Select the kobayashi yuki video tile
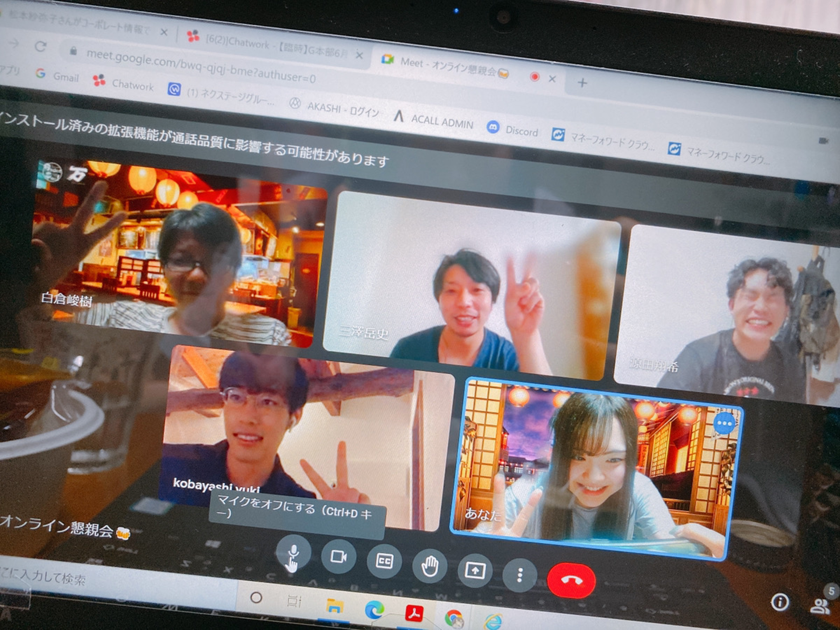840x630 pixels. click(x=308, y=439)
